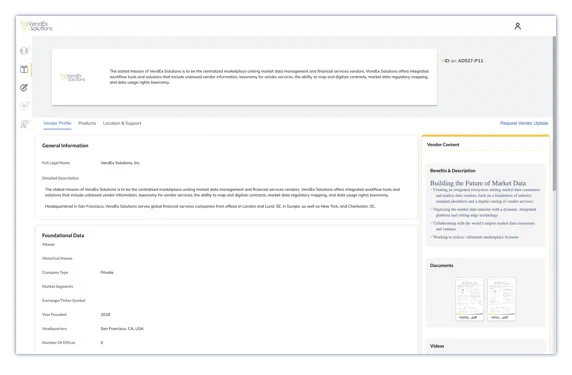Screen dimensions: 572x375
Task: Click the page vertical scrollbar
Action: (x=554, y=113)
